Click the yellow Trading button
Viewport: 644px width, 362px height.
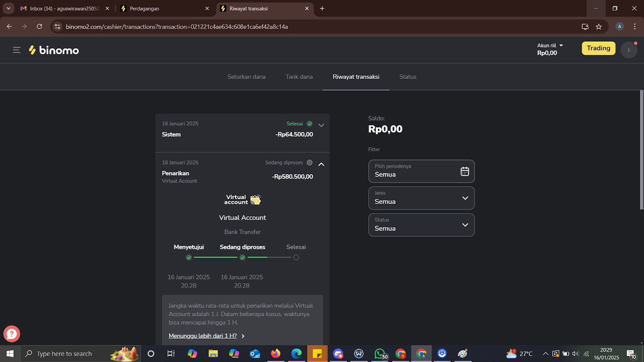(598, 48)
